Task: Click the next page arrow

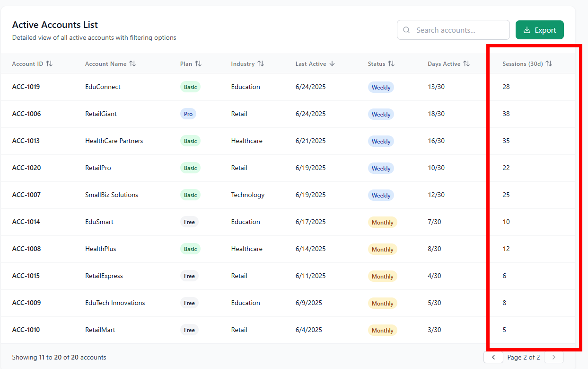Action: [x=554, y=357]
